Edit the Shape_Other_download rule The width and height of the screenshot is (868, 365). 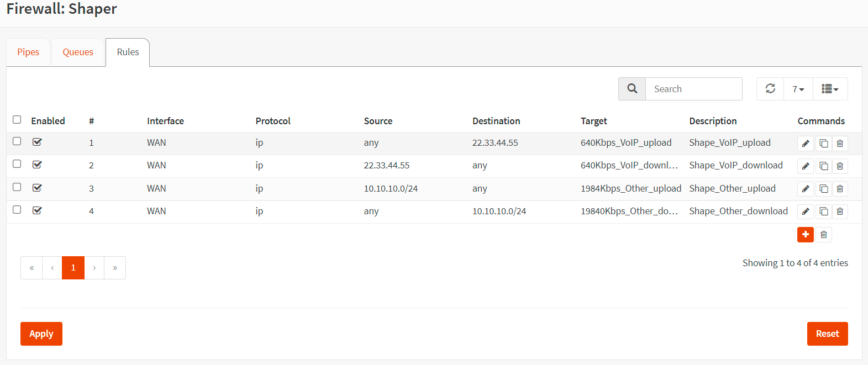806,211
